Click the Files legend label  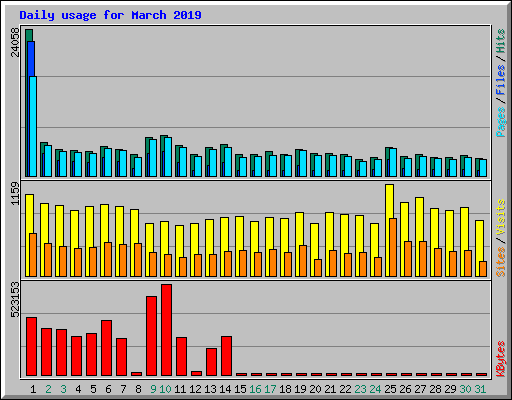[x=500, y=80]
